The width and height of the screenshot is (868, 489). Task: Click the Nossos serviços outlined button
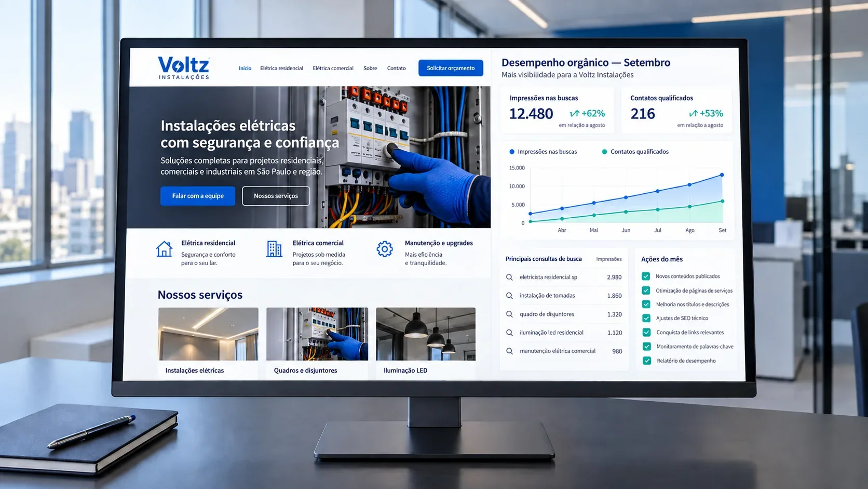point(276,196)
